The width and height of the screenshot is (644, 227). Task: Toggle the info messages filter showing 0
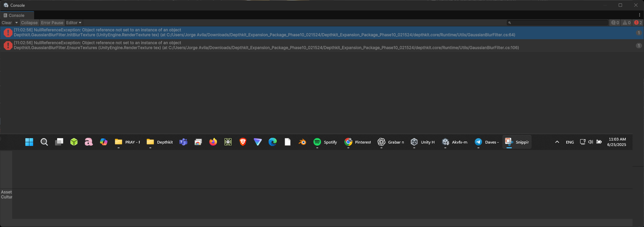[x=615, y=23]
